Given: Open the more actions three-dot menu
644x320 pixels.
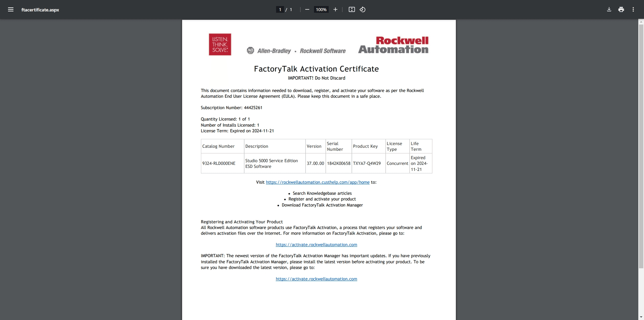Looking at the screenshot, I should pyautogui.click(x=633, y=9).
